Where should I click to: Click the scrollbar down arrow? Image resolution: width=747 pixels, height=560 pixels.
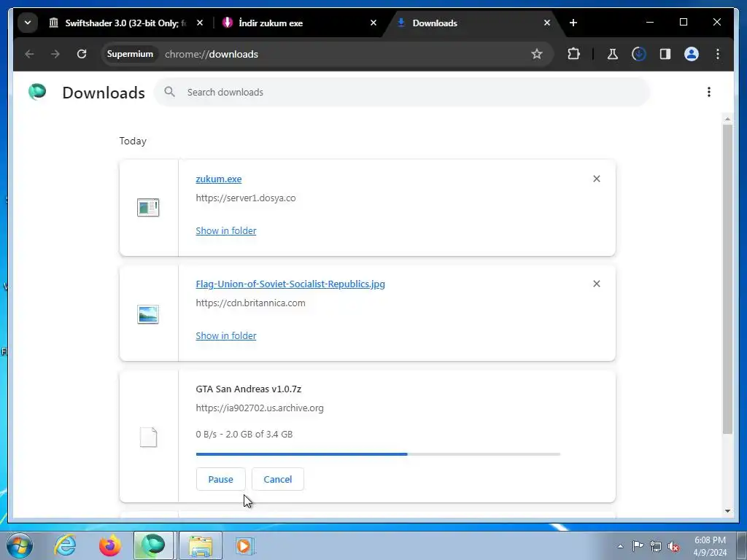click(727, 511)
